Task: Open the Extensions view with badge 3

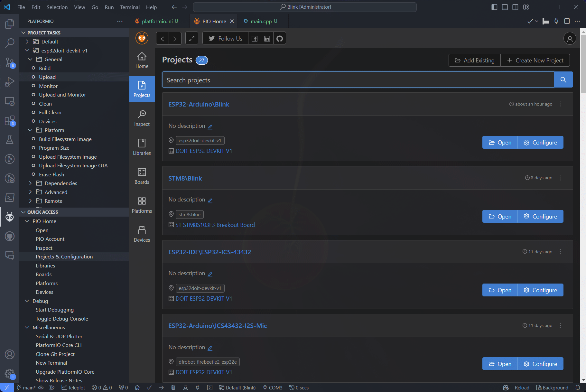Action: pos(10,121)
